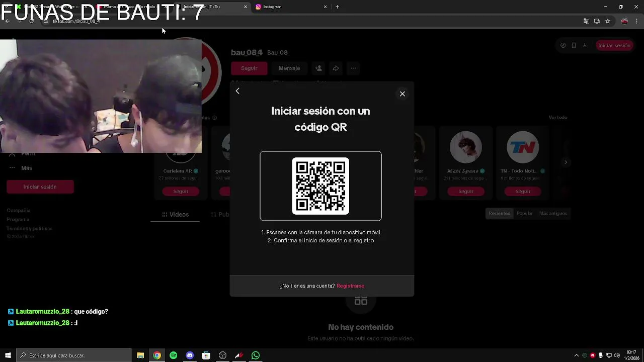This screenshot has height=362, width=644.
Task: Click the Mensaje button on the profile
Action: [289, 68]
